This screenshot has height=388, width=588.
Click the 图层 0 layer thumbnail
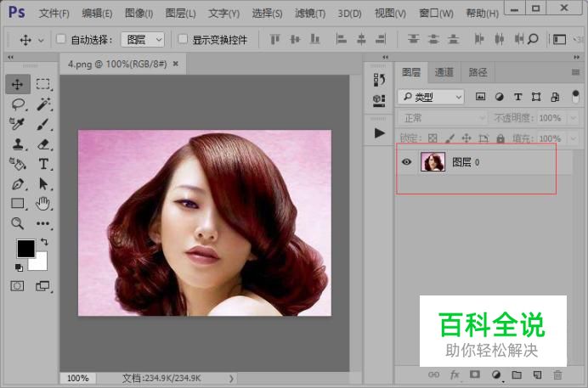[x=433, y=162]
